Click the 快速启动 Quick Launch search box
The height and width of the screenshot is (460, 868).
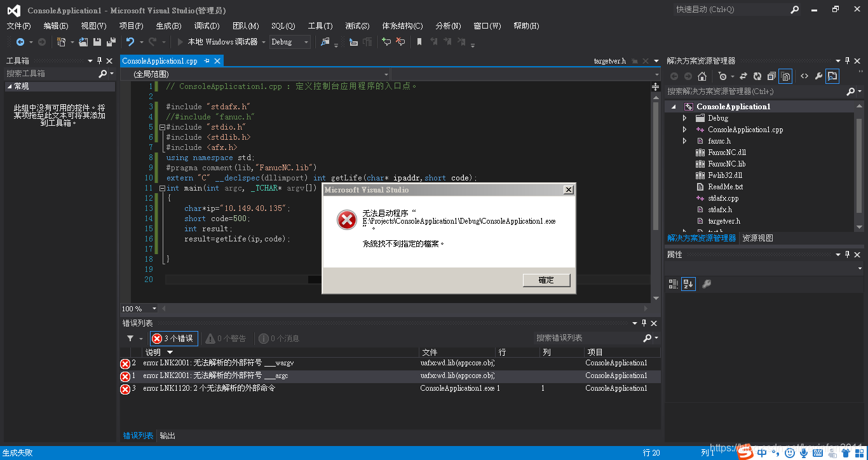tap(731, 10)
